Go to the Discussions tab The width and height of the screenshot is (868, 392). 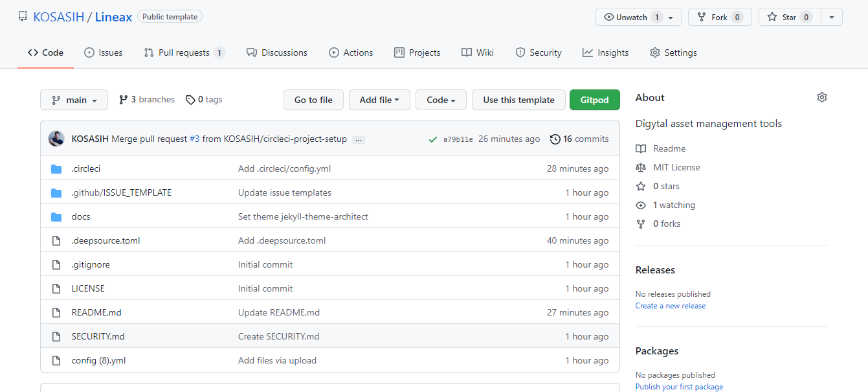point(277,52)
